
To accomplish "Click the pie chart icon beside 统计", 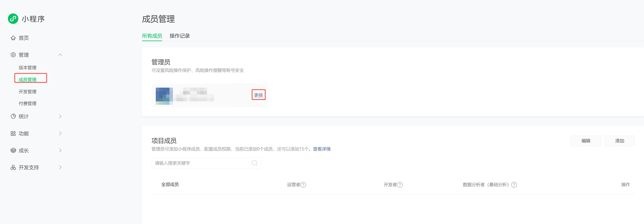I will pyautogui.click(x=13, y=116).
